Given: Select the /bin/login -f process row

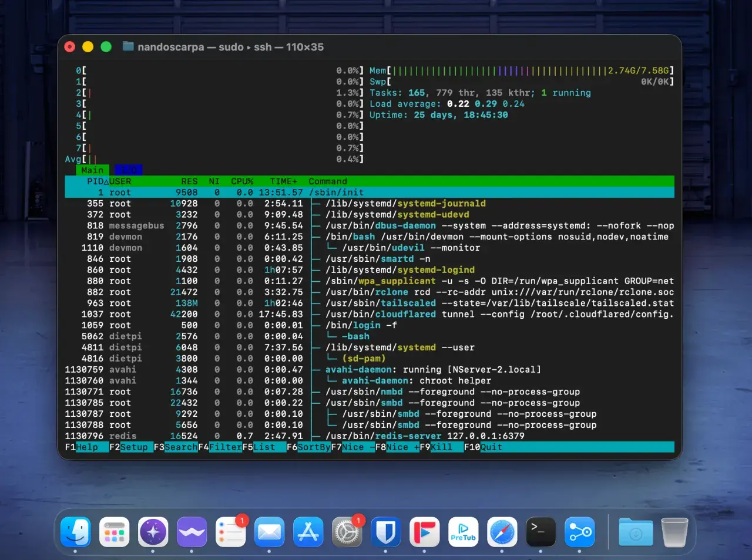Looking at the screenshot, I should [x=370, y=325].
